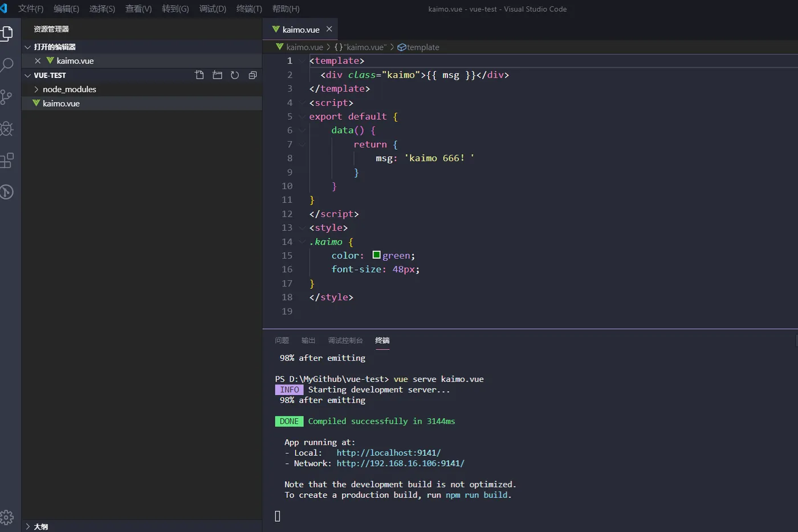Fold the template block at line 1
This screenshot has height=532, width=798.
tap(302, 61)
